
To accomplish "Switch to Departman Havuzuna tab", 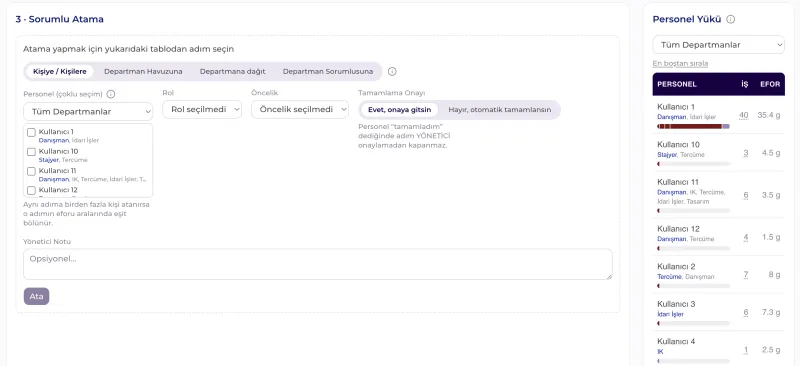I will click(143, 71).
